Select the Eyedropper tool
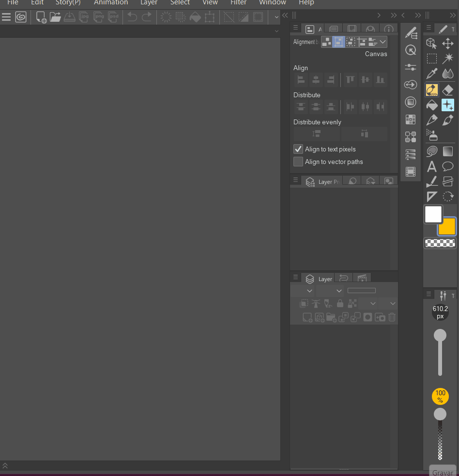The height and width of the screenshot is (476, 459). 431,74
